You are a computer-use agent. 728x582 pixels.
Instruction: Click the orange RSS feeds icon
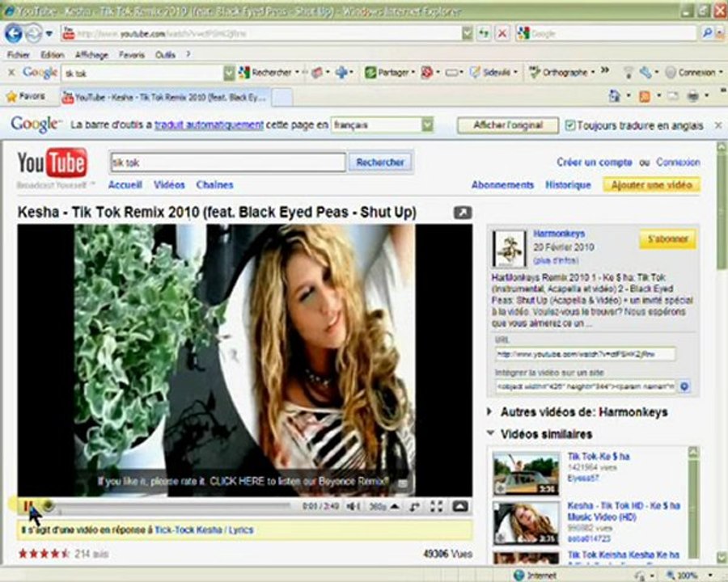[645, 96]
